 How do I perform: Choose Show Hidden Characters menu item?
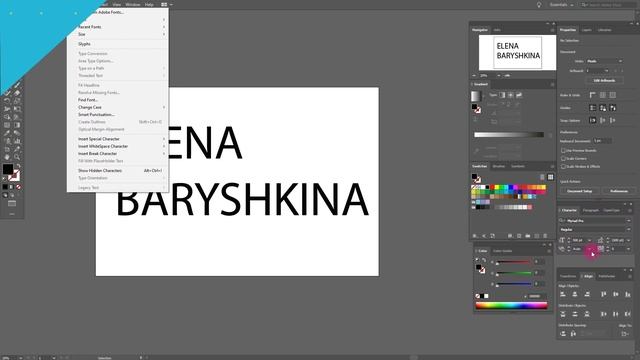[118, 170]
